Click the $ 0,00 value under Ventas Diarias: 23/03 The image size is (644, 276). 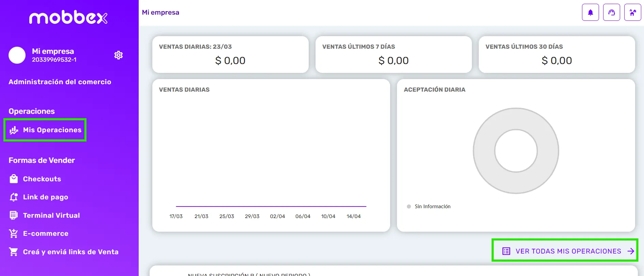(230, 61)
